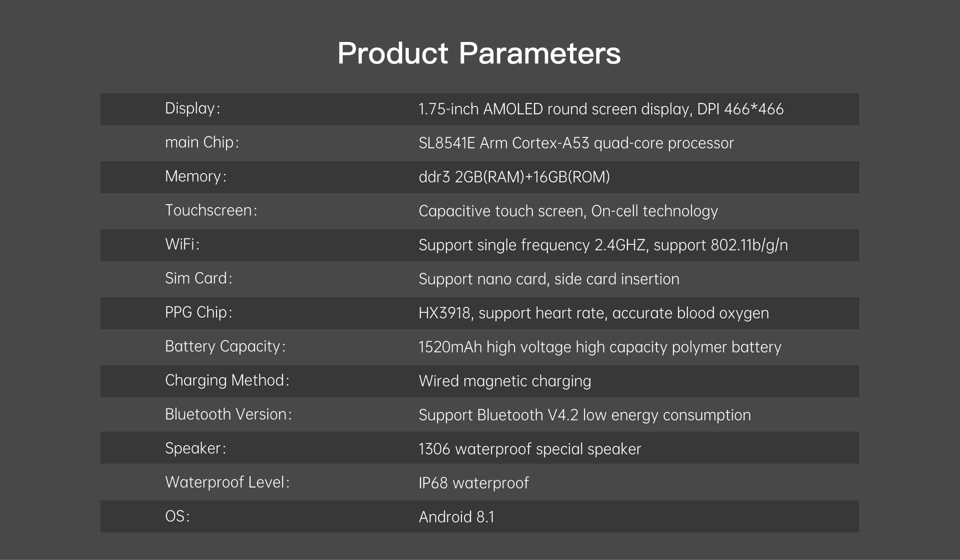This screenshot has width=960, height=560.
Task: Click the Battery Capacity label
Action: pos(225,346)
